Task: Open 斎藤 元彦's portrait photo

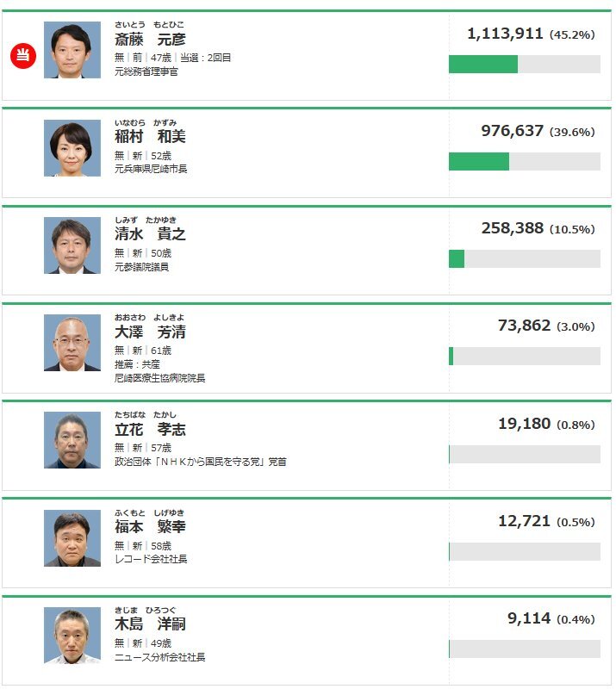Action: 72,50
